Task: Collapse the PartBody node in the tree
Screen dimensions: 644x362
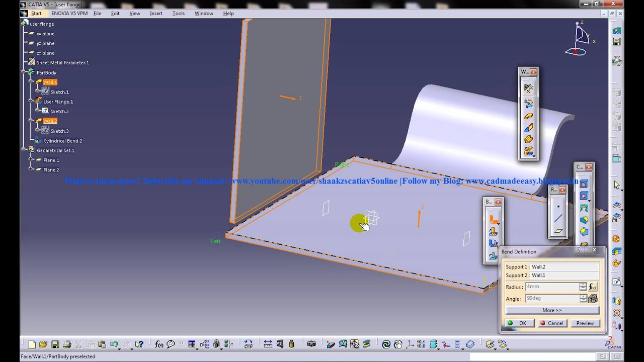Action: 24,72
